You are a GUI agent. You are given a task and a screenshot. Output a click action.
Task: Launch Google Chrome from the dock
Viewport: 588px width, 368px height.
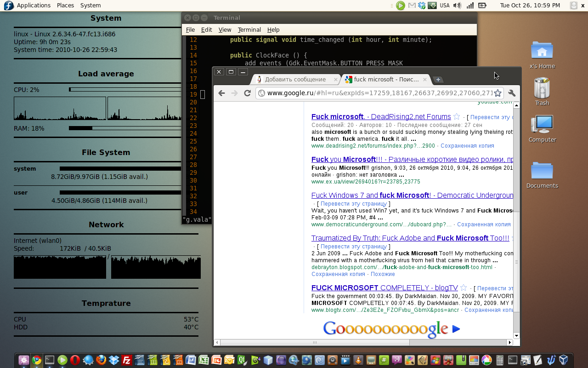coord(37,360)
